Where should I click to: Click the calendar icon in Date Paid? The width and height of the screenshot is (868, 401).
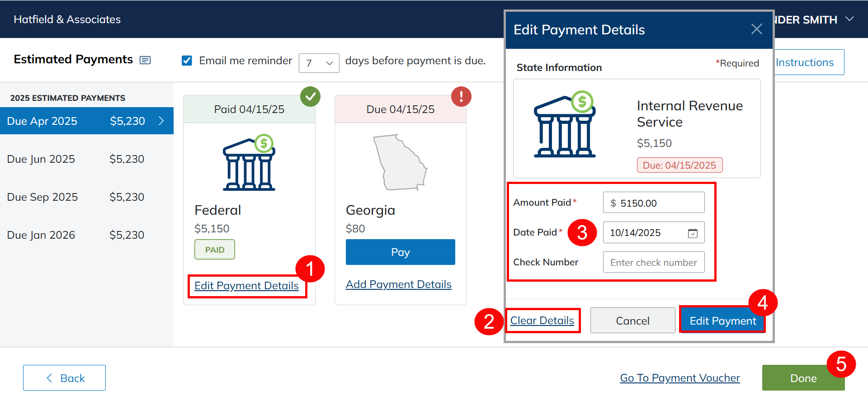(693, 233)
